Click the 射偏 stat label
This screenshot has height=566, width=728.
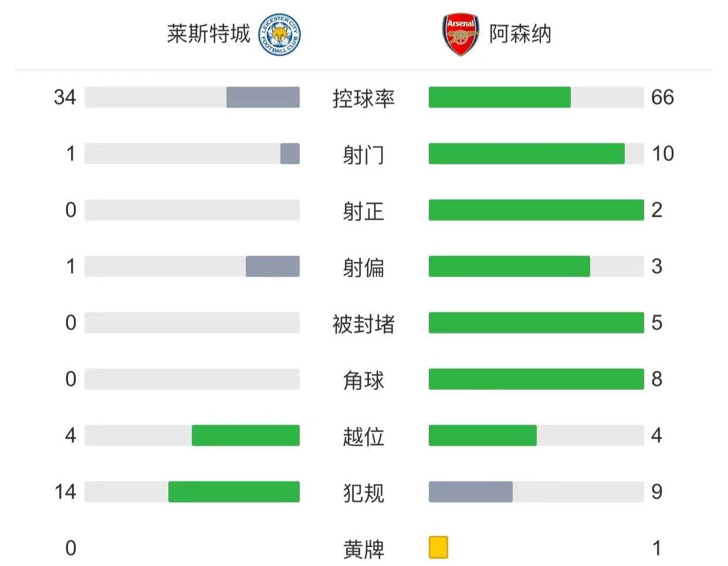click(364, 267)
